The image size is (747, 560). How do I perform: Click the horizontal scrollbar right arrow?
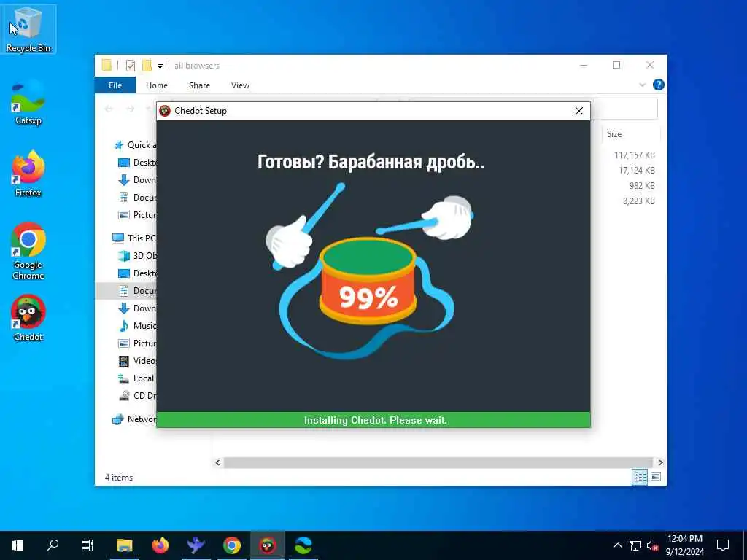[x=660, y=462]
